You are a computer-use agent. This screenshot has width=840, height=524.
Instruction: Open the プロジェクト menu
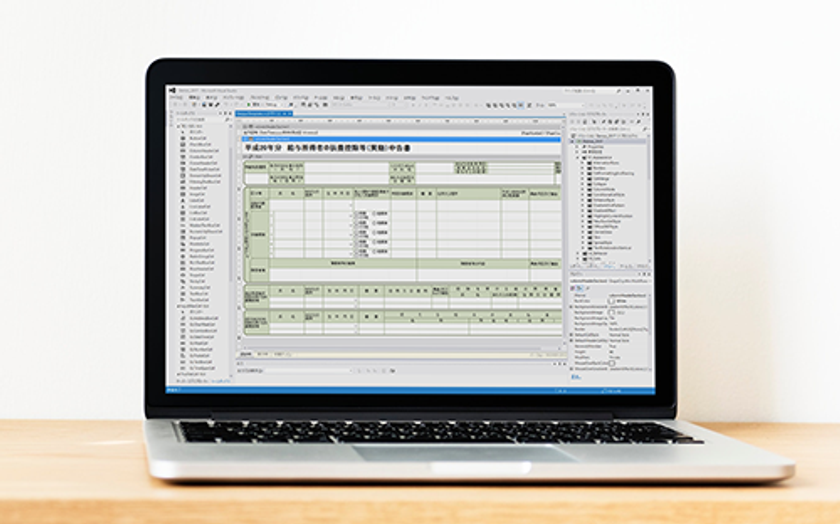(234, 98)
